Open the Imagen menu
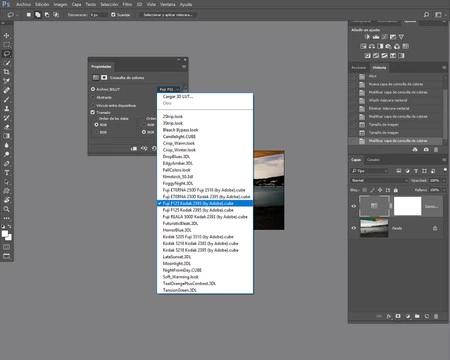This screenshot has width=450, height=360. tap(60, 4)
